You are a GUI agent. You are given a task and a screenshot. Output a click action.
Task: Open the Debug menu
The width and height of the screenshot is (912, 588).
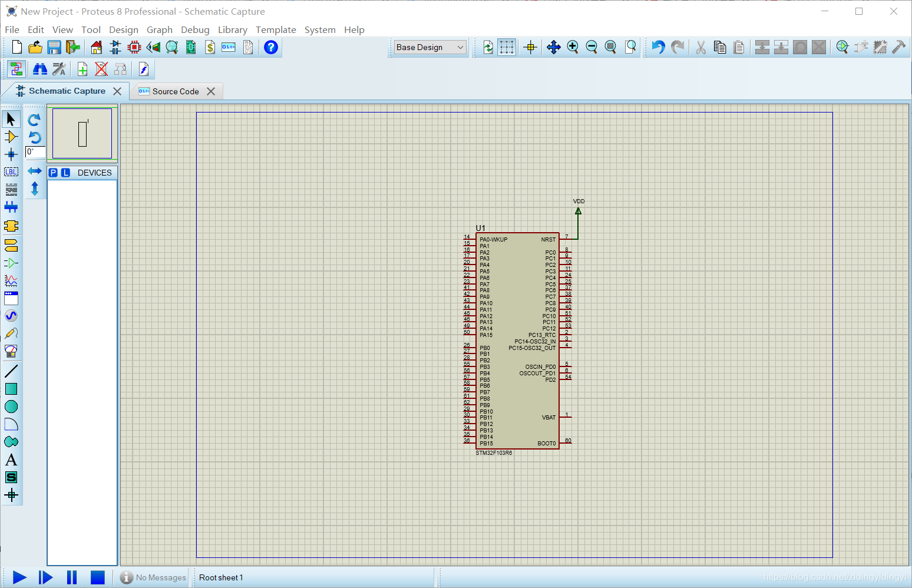195,29
